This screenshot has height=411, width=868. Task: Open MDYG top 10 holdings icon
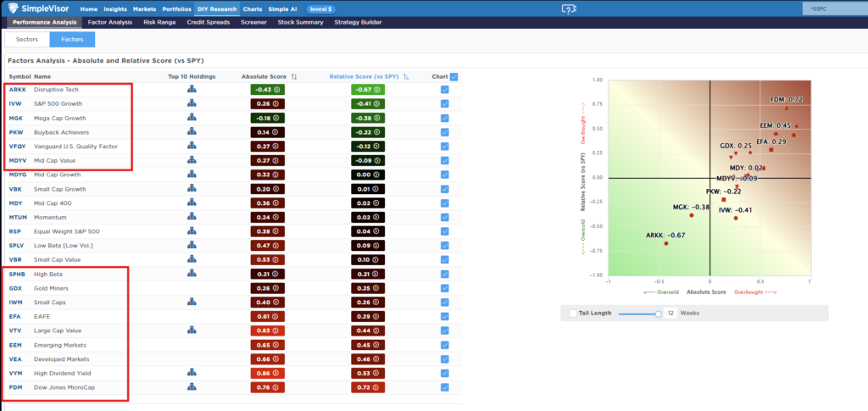(x=192, y=175)
